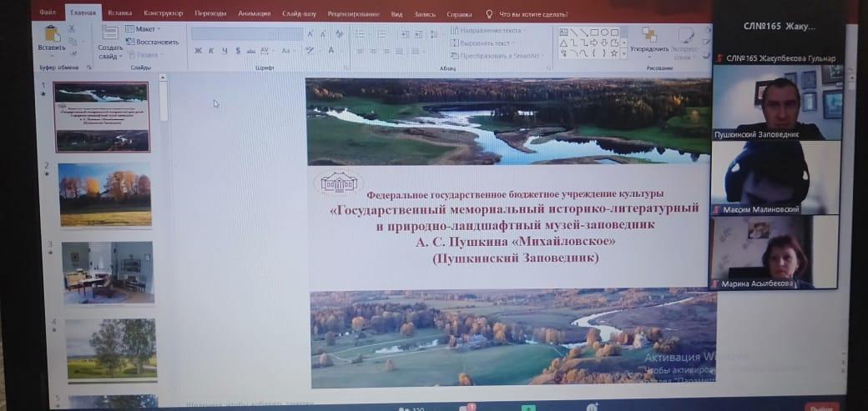The height and width of the screenshot is (411, 868).
Task: Select slide 2 thumbnail with autumn trees
Action: (x=104, y=193)
